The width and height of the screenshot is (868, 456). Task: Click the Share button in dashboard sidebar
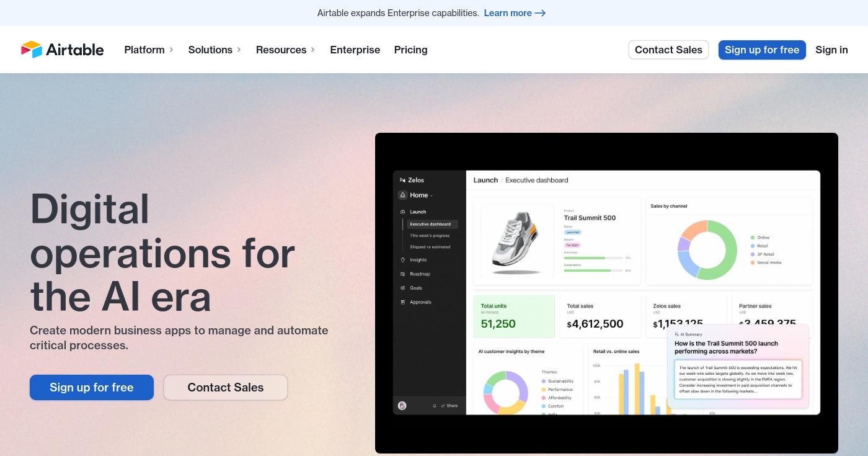click(449, 406)
